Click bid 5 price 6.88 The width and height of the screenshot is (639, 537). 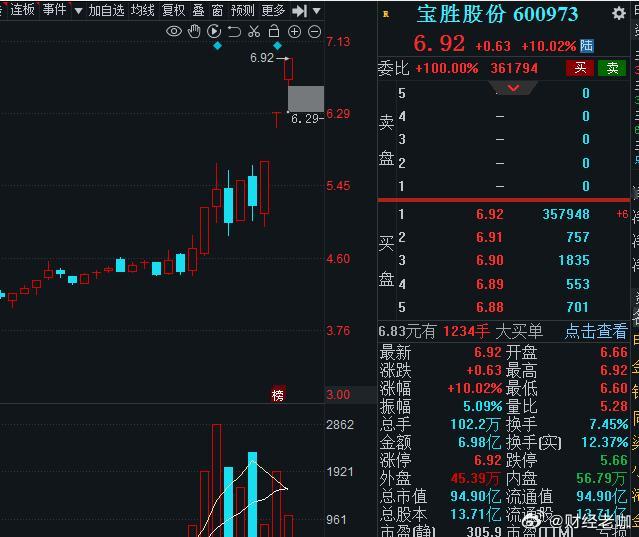click(490, 307)
